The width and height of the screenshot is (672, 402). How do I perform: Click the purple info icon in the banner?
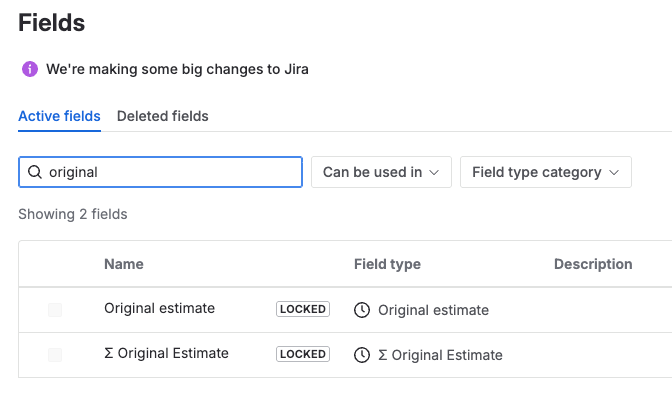point(30,70)
